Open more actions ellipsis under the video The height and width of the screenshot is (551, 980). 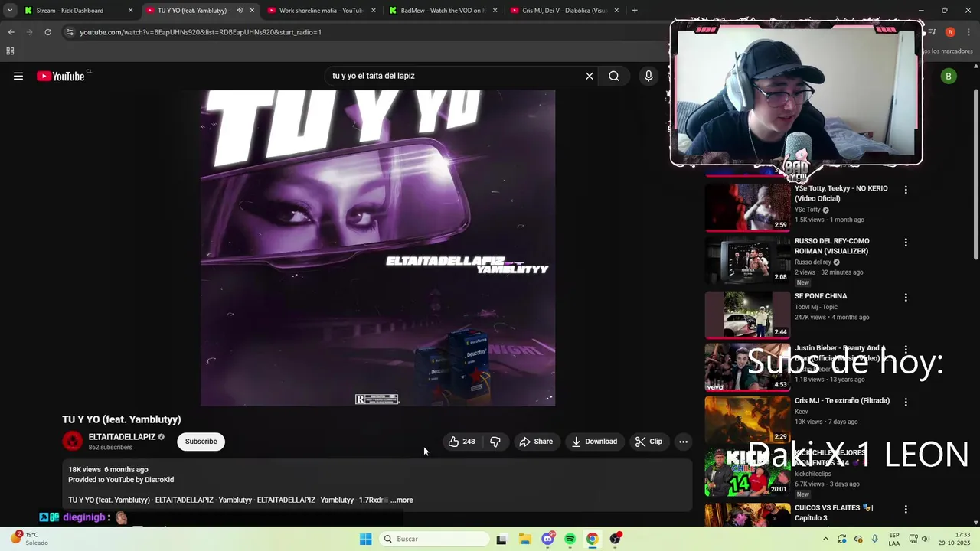(683, 442)
